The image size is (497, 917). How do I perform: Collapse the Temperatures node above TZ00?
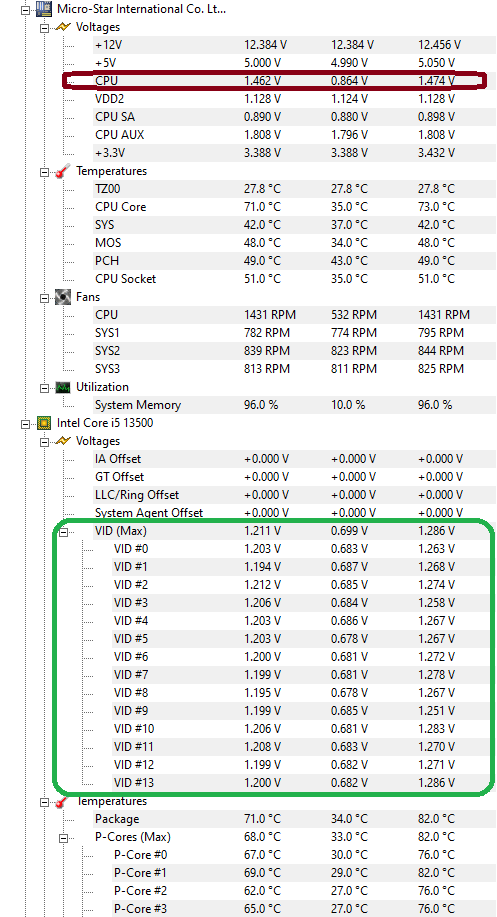(44, 172)
